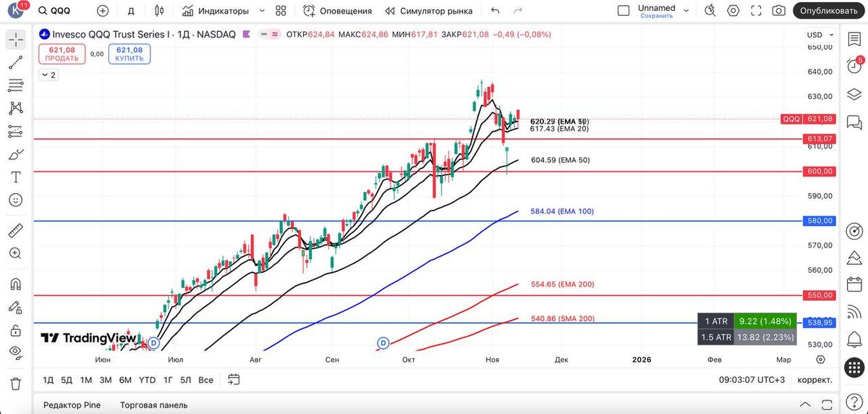Viewport: 868px width, 414px height.
Task: Toggle lock all drawings
Action: [15, 330]
